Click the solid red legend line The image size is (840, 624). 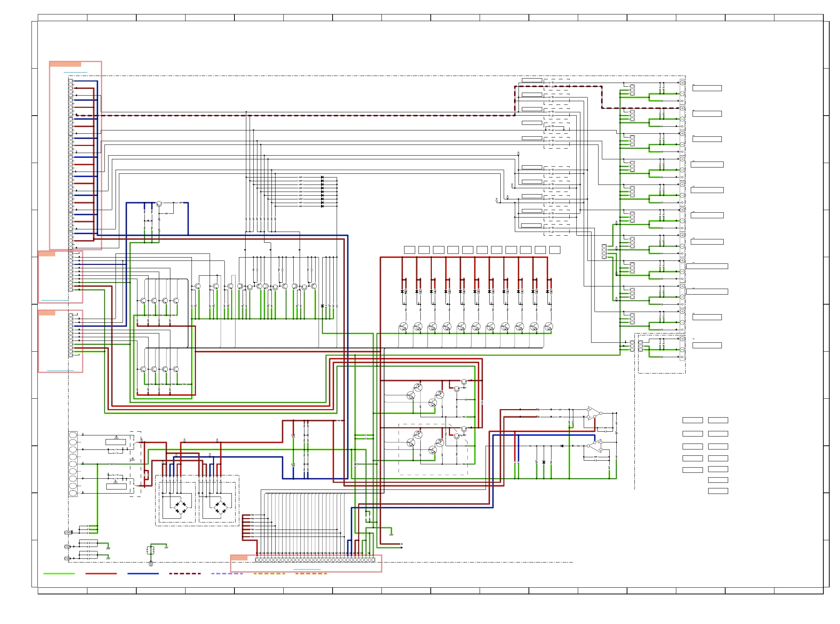[x=101, y=573]
